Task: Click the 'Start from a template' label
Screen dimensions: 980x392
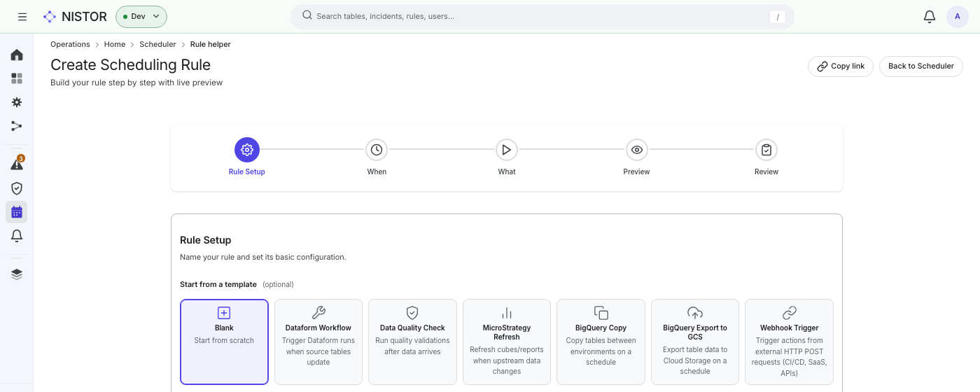Action: (218, 284)
